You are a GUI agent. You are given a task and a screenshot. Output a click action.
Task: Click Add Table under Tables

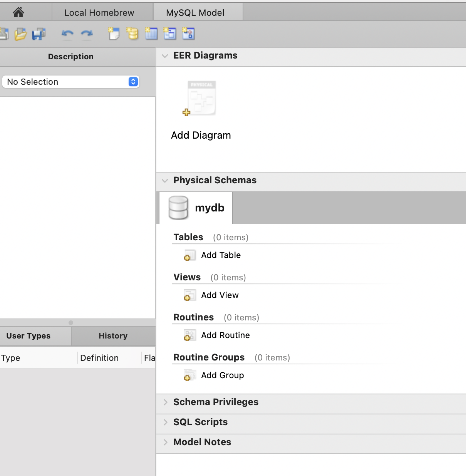point(220,255)
